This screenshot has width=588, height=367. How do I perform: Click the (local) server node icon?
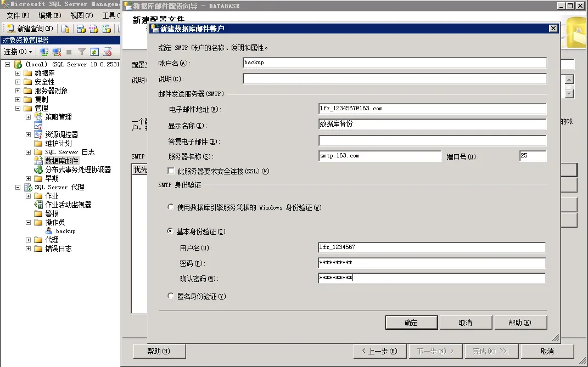18,64
